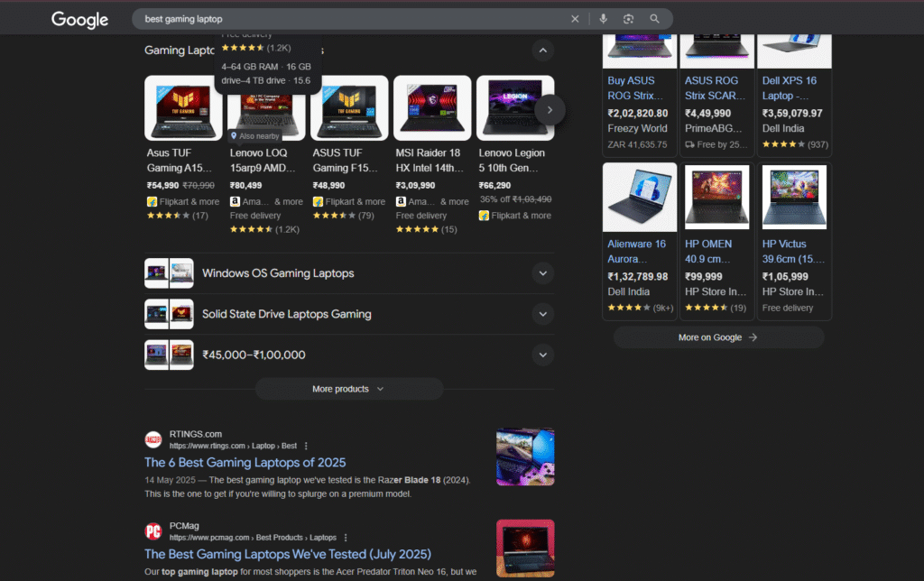Click the Google logo
The width and height of the screenshot is (924, 581).
(79, 20)
